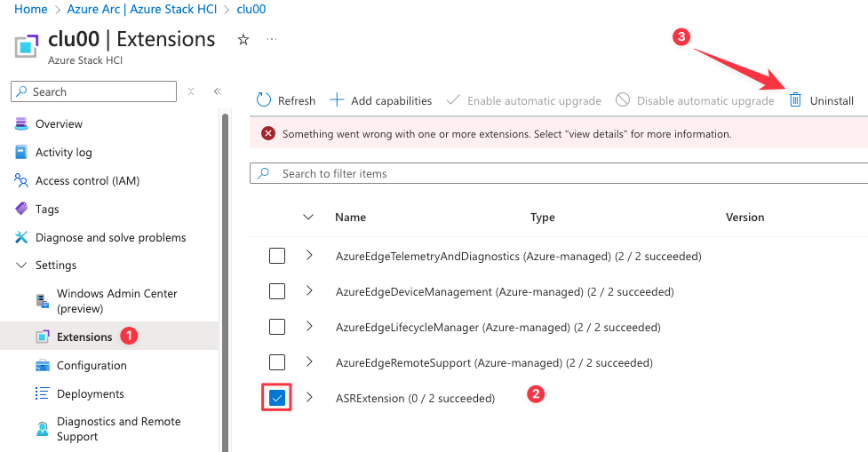Click Add capabilities button label

(x=392, y=100)
